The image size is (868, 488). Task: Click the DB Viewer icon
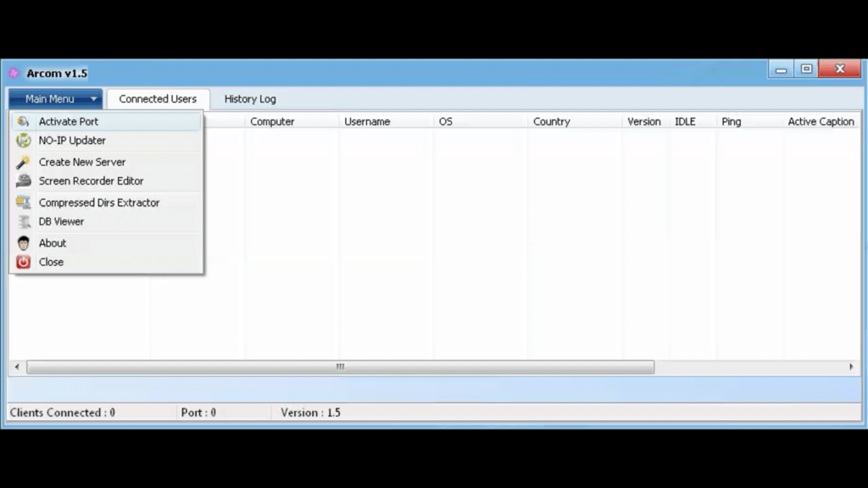(23, 221)
